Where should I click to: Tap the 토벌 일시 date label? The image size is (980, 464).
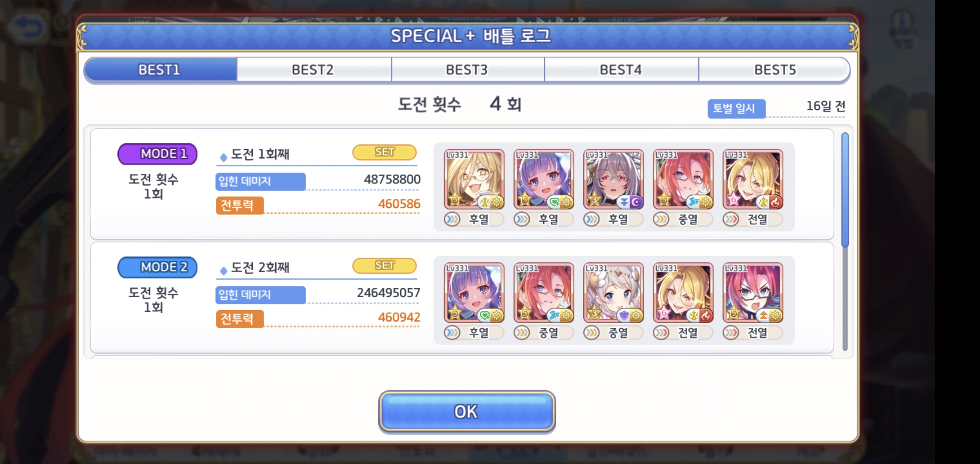[x=736, y=108]
